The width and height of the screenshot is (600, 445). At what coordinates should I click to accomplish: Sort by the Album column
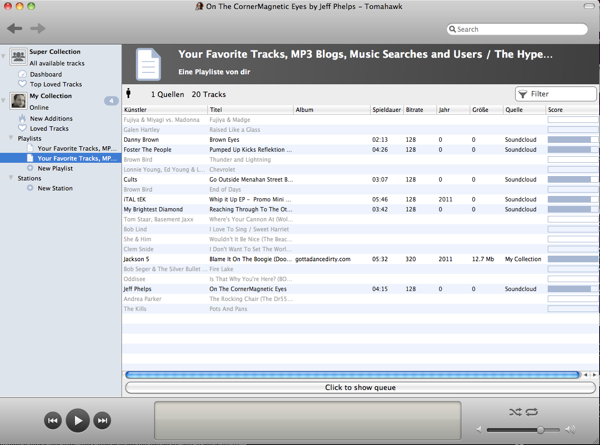pos(332,110)
